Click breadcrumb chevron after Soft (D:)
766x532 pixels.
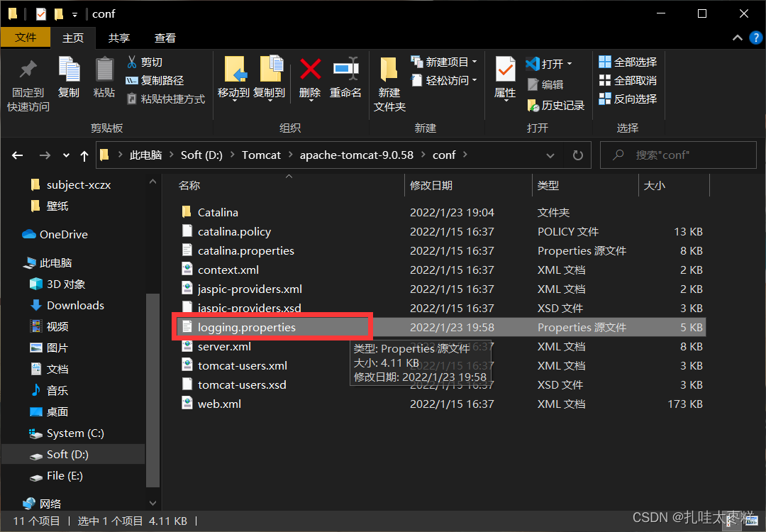232,155
